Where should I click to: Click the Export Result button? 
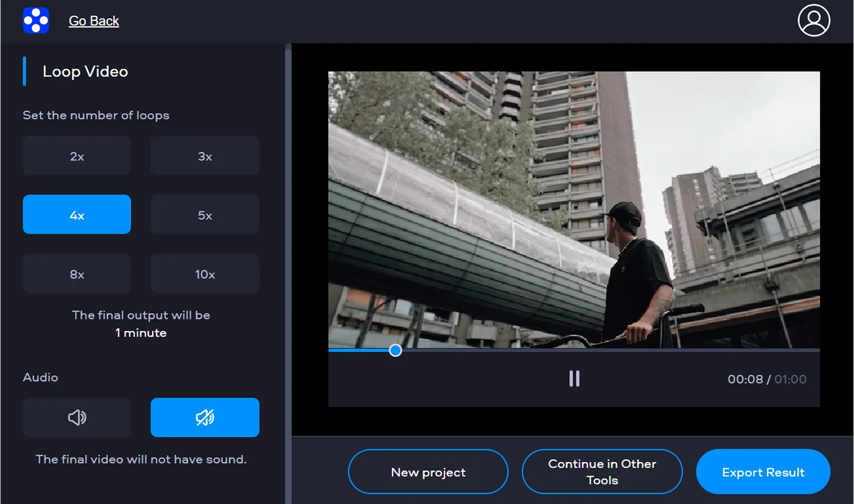pyautogui.click(x=763, y=472)
